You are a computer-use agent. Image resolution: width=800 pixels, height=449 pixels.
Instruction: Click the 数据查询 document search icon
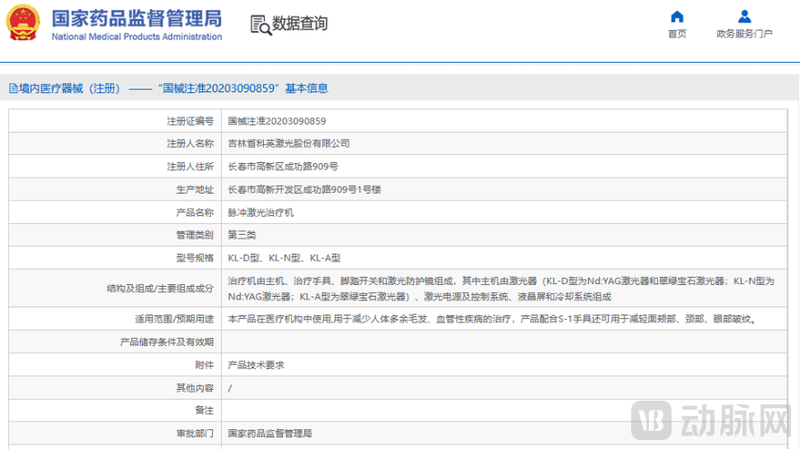[x=259, y=25]
